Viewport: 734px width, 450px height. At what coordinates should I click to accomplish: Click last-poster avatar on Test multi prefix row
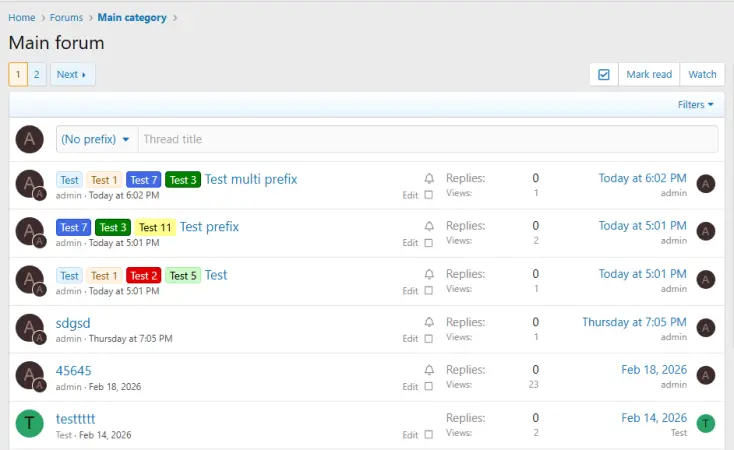[706, 184]
